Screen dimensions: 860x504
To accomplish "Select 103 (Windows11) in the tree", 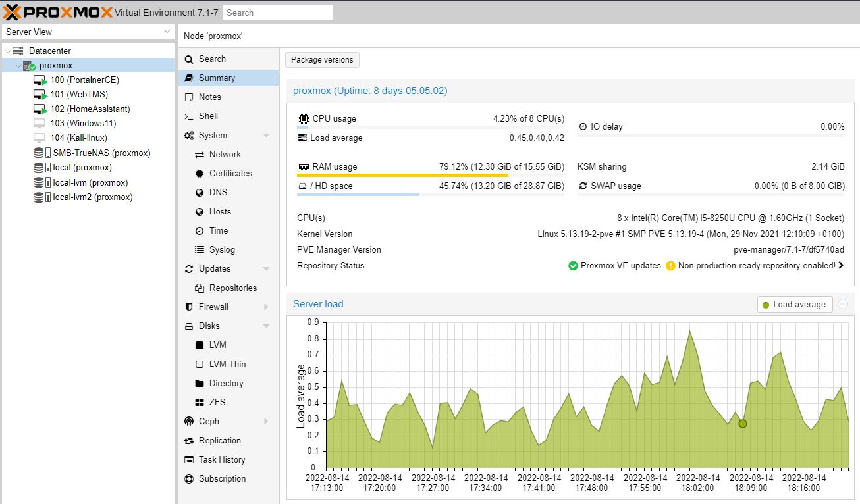I will (x=87, y=123).
